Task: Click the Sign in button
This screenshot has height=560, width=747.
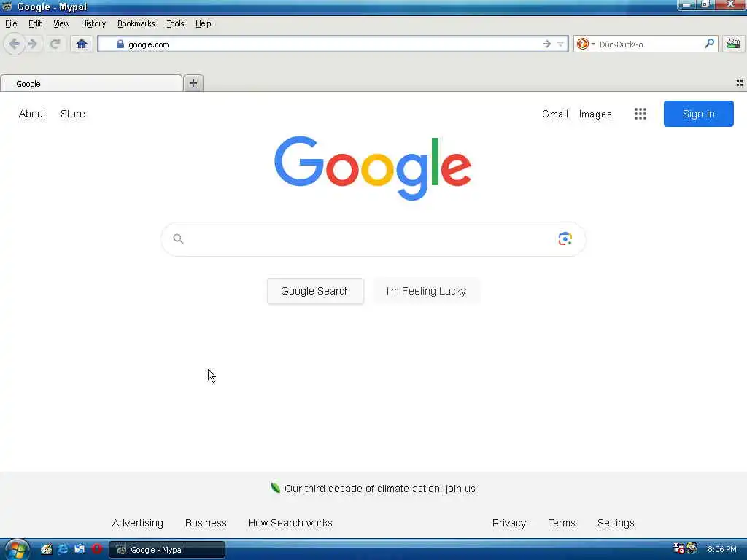Action: (x=698, y=114)
